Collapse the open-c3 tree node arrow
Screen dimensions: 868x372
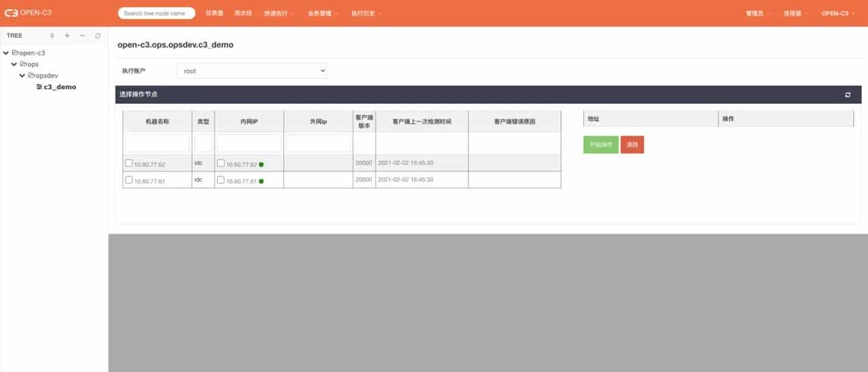click(x=6, y=52)
